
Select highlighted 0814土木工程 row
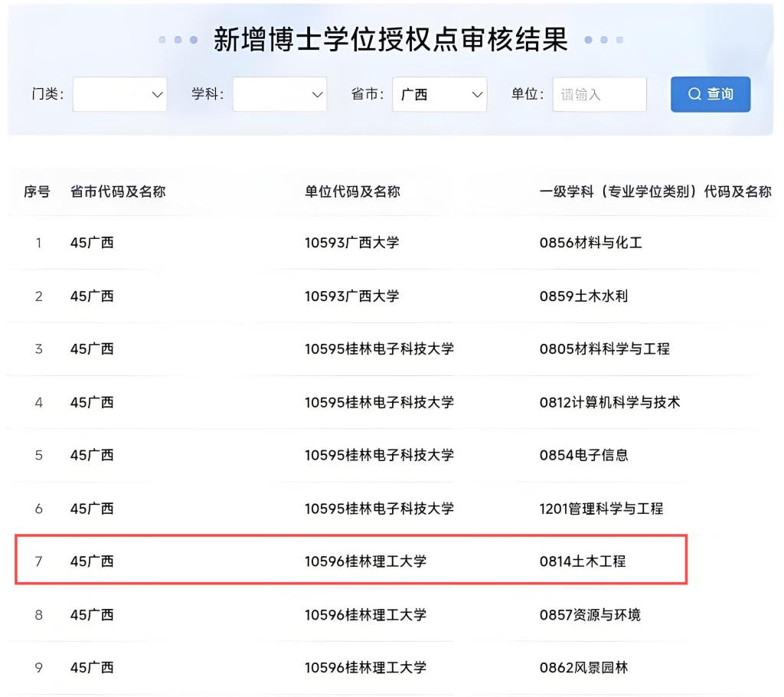pos(582,561)
